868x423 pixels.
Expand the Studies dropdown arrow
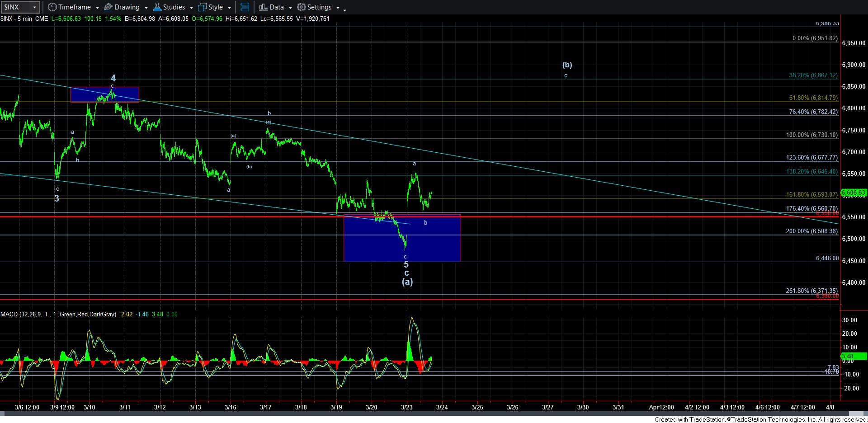click(x=191, y=8)
